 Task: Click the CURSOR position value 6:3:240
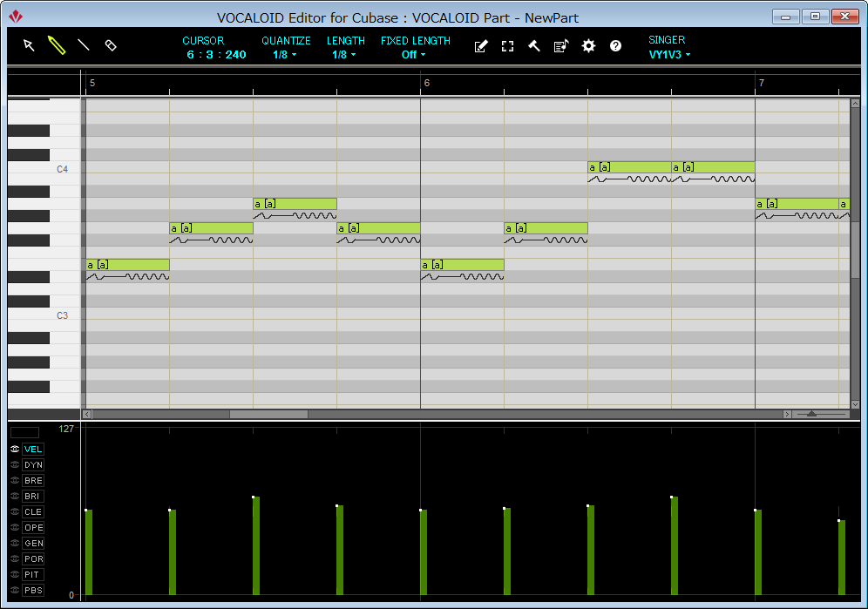(x=216, y=55)
